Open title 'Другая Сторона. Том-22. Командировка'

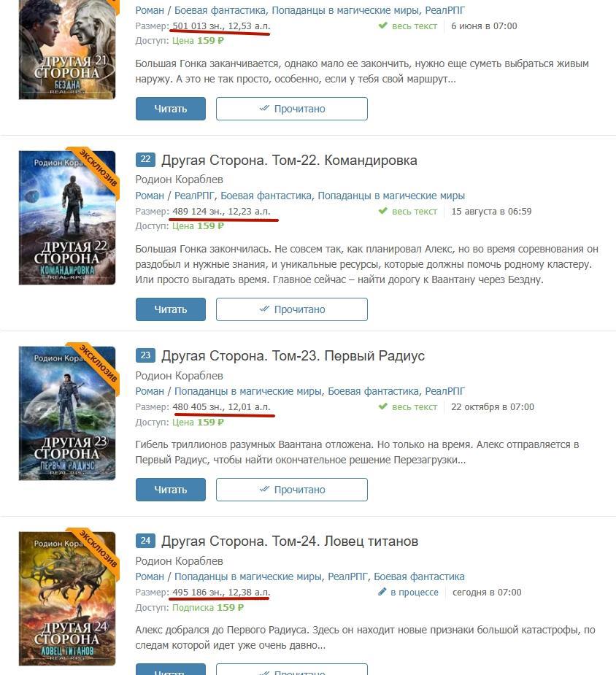click(x=289, y=160)
